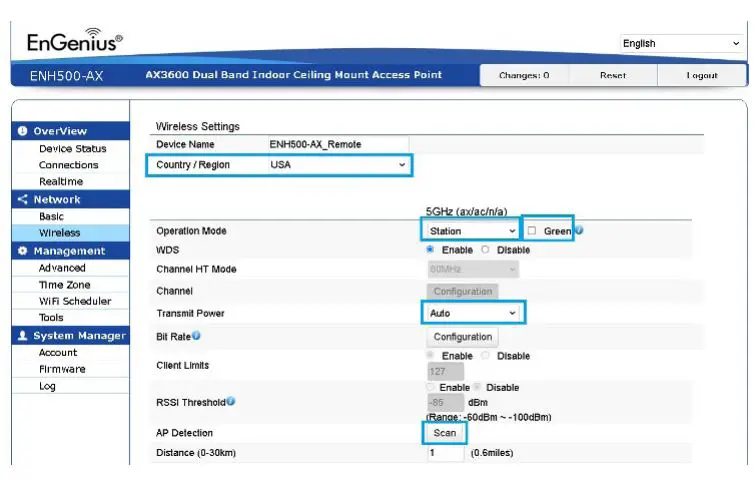The image size is (755, 478).
Task: Click the OverView section header icon
Action: click(x=23, y=131)
